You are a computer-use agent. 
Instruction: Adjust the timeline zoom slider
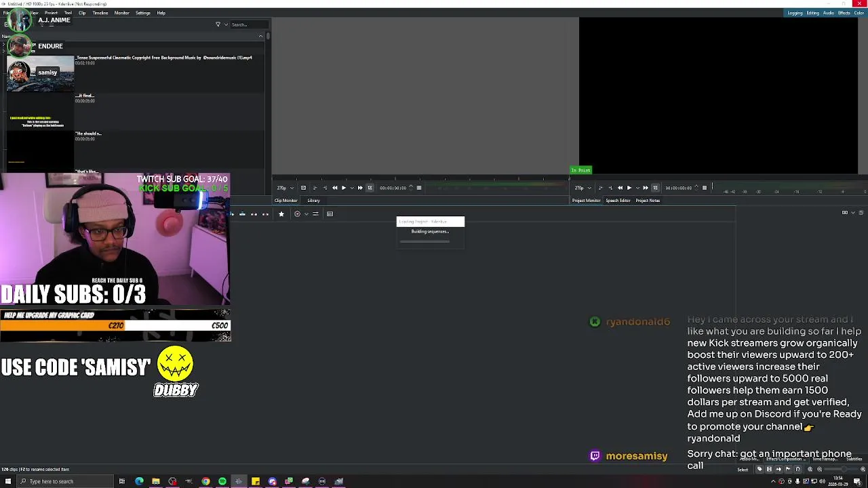pos(842,469)
